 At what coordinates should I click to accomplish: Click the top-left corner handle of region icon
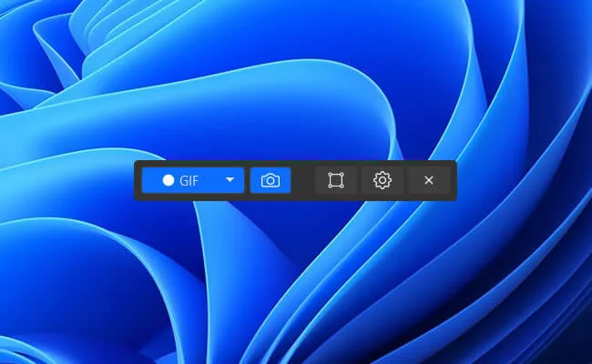330,174
